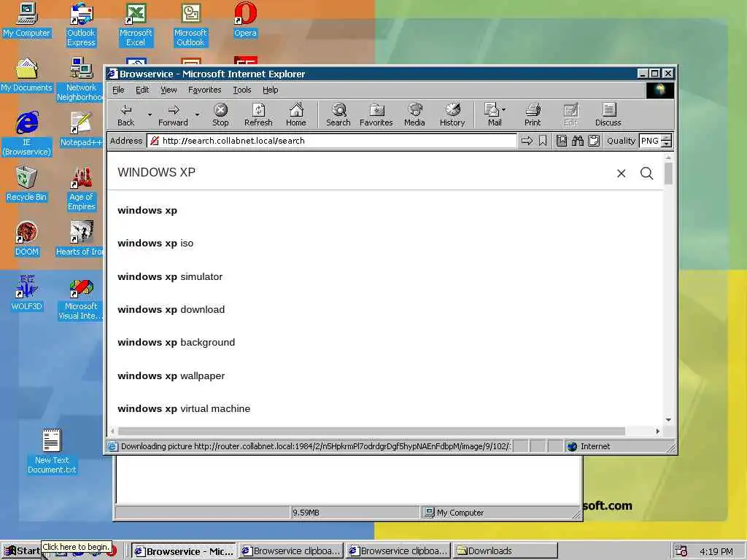Image resolution: width=747 pixels, height=560 pixels.
Task: Pick 'windows xp wallpaper' suggestion
Action: click(x=171, y=376)
